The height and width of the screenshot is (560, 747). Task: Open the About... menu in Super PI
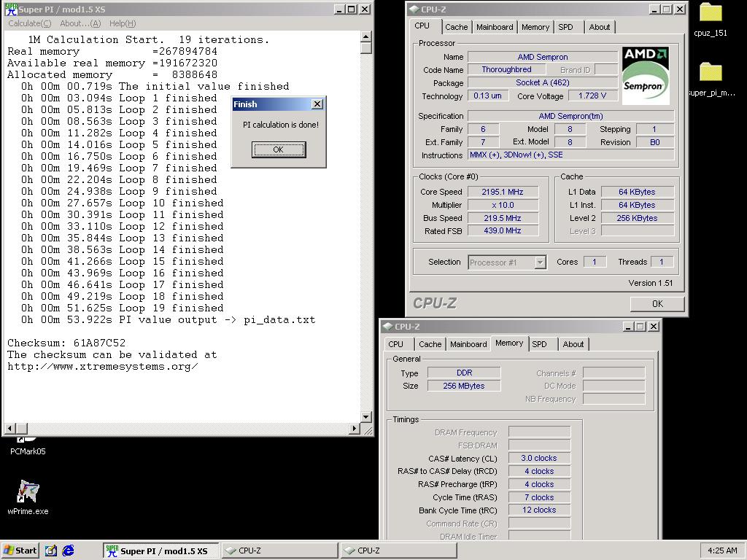(x=80, y=23)
